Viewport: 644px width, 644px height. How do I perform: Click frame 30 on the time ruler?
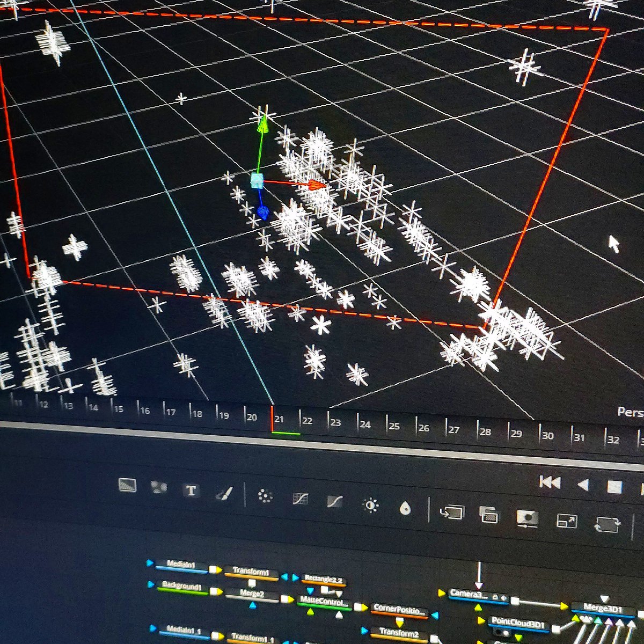tap(547, 435)
